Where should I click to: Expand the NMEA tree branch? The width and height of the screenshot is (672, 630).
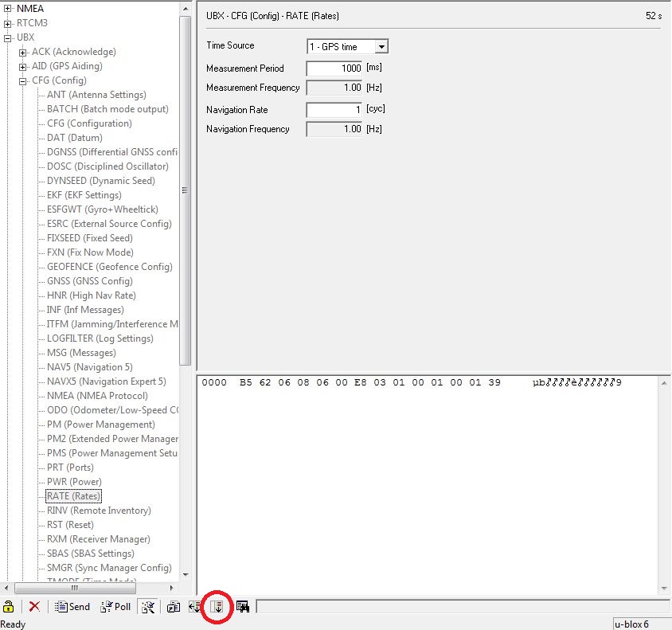point(6,8)
